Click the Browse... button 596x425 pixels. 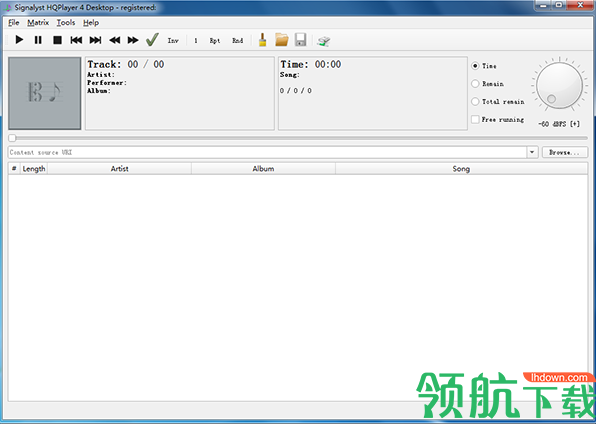[564, 152]
